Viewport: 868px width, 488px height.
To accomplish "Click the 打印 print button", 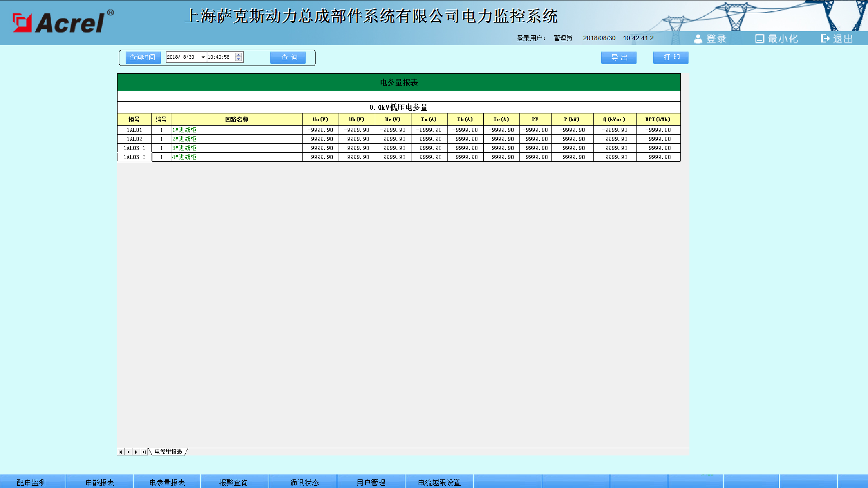I will click(671, 57).
